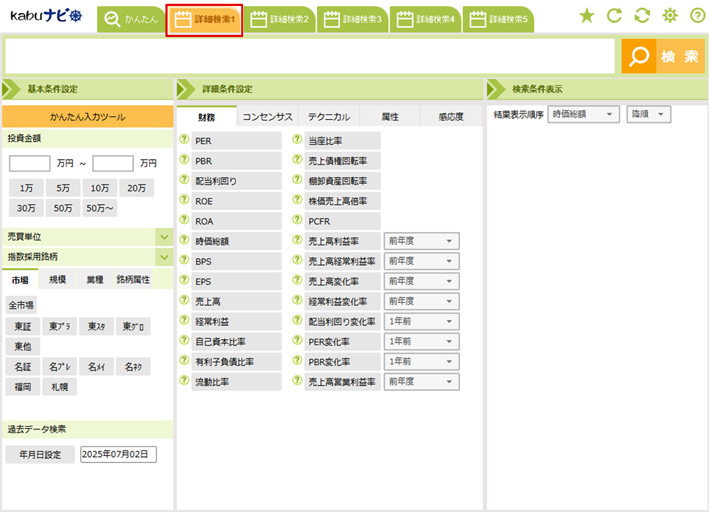The height and width of the screenshot is (512, 709).
Task: Open the 売上高利益率 period dropdown
Action: click(x=421, y=241)
